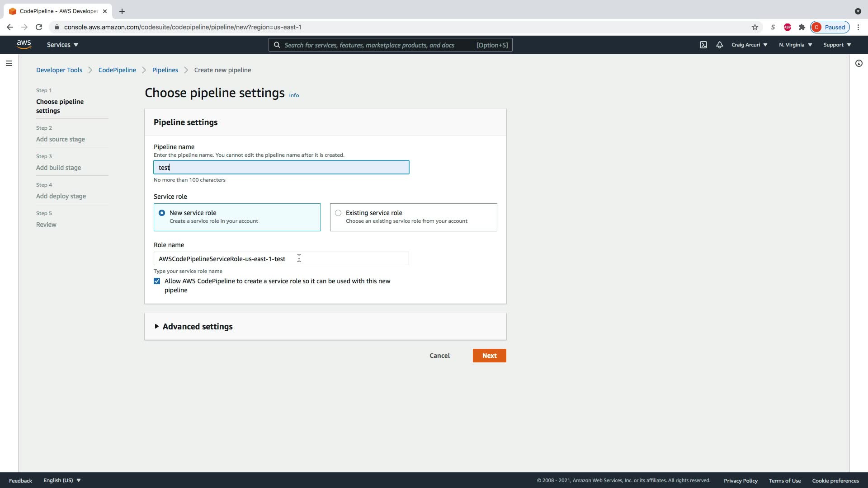Open the browser extensions puzzle icon

(x=802, y=27)
